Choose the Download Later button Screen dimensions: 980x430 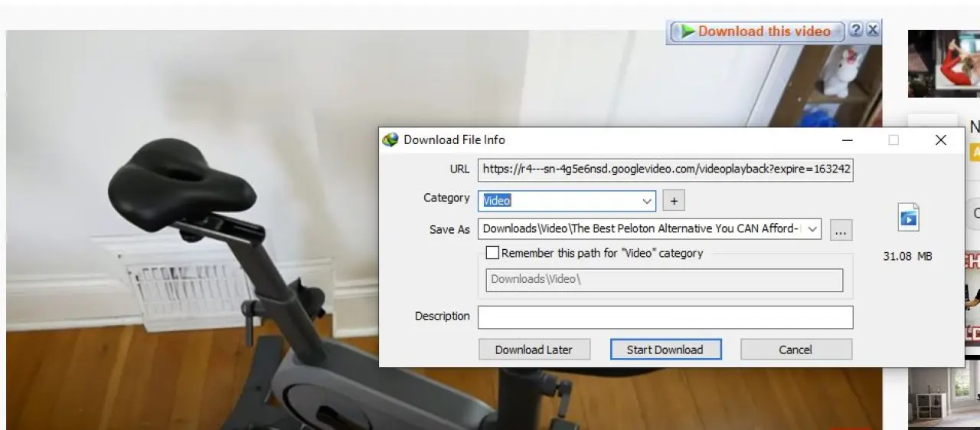pos(534,350)
